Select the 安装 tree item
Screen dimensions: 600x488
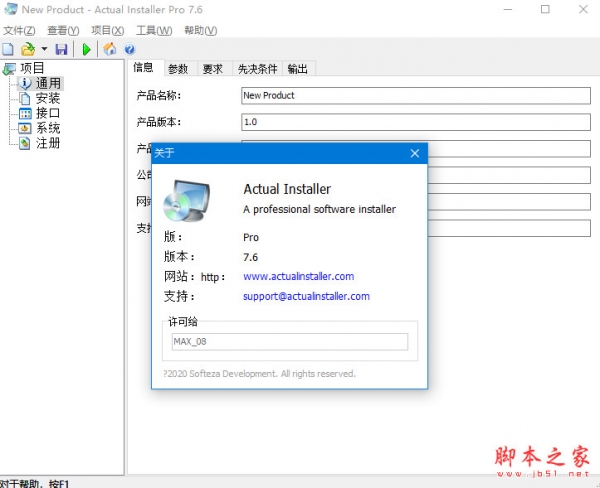48,98
